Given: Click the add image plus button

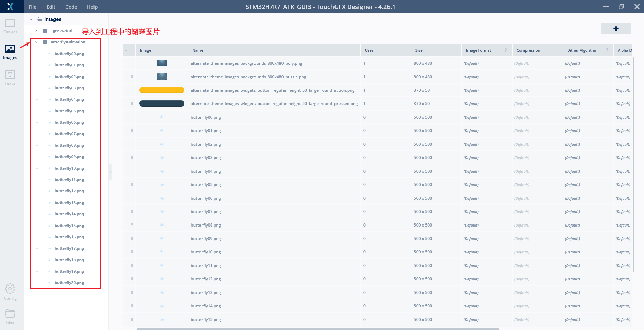Looking at the screenshot, I should pyautogui.click(x=616, y=29).
